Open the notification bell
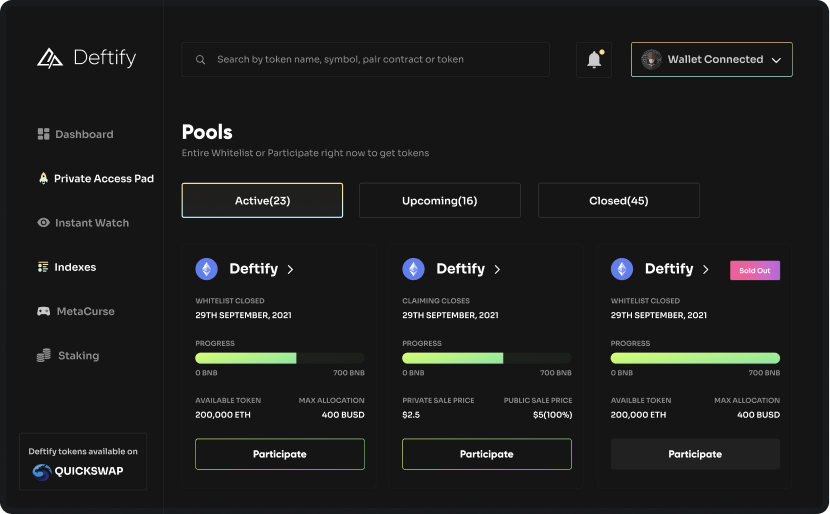 (x=594, y=60)
